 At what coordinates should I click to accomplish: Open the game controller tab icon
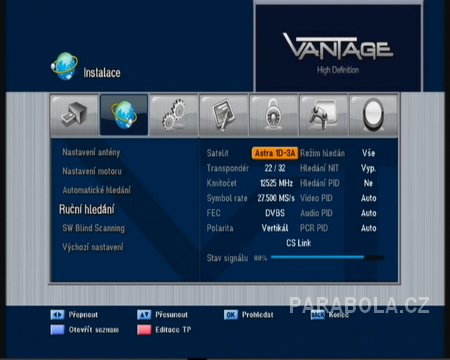(323, 115)
